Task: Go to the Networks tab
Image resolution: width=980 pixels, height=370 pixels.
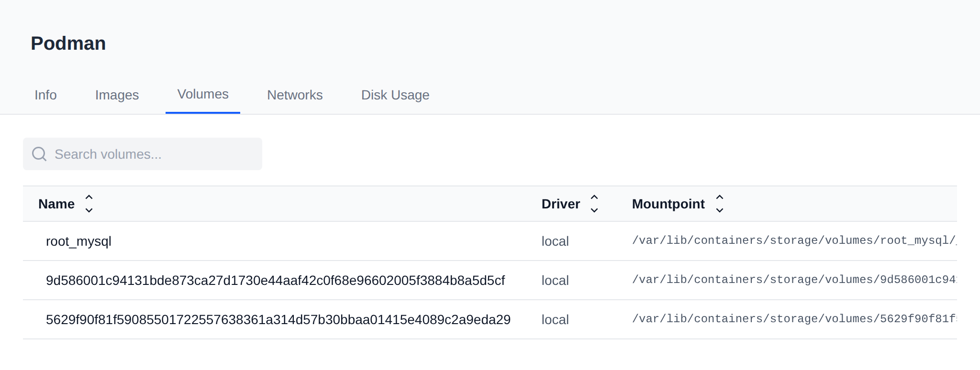Action: 295,95
